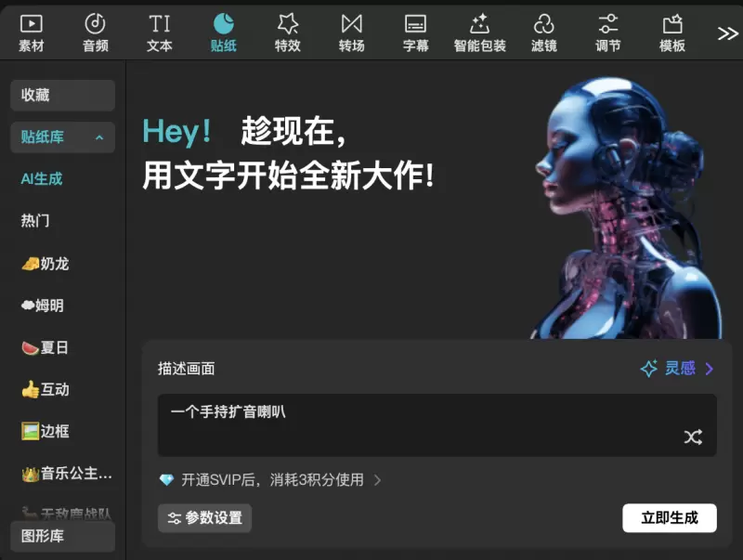This screenshot has width=743, height=560.
Task: Open the 模板 templates panel
Action: [672, 33]
